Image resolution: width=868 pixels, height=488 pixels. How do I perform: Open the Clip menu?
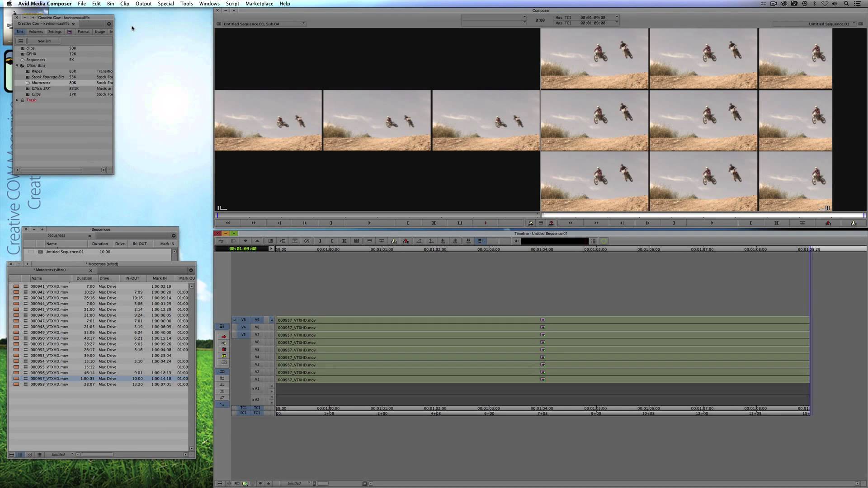124,4
